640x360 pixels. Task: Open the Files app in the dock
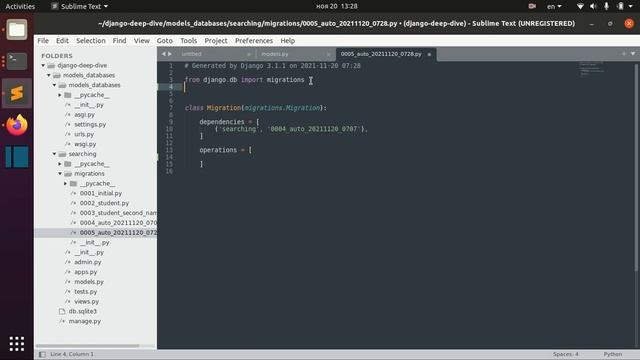pos(17,29)
